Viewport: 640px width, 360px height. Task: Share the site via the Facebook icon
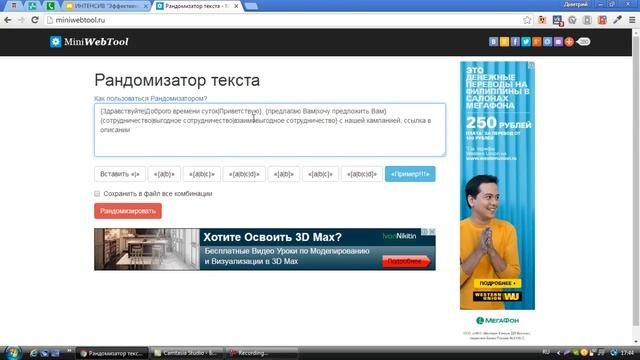point(515,42)
